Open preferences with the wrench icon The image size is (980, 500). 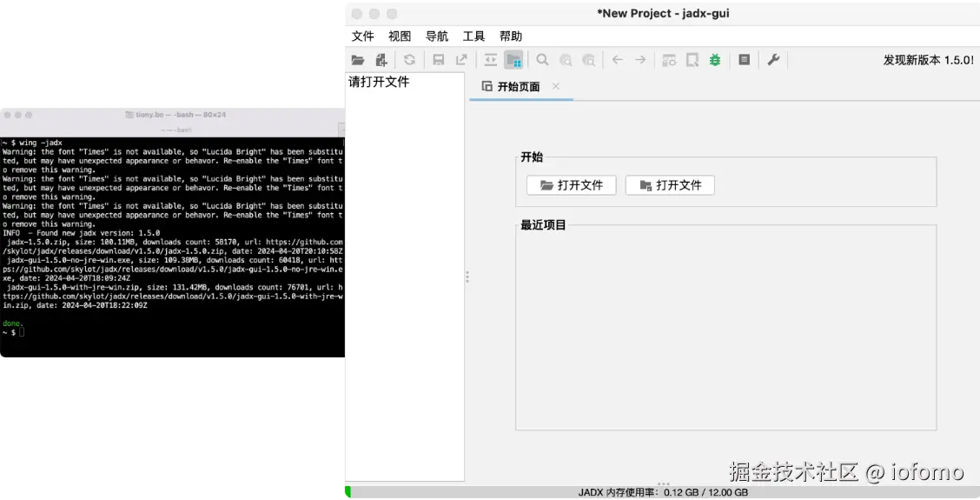click(773, 60)
